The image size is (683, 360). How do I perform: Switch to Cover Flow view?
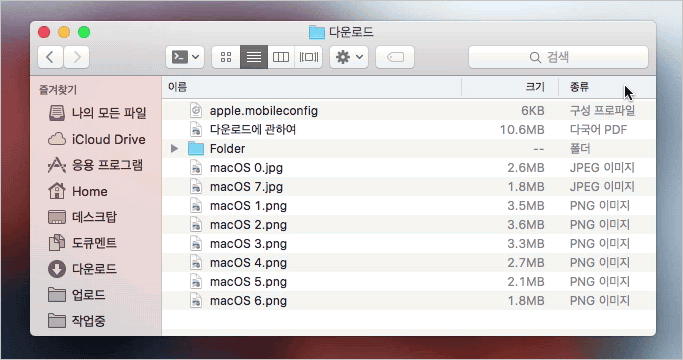[x=308, y=57]
